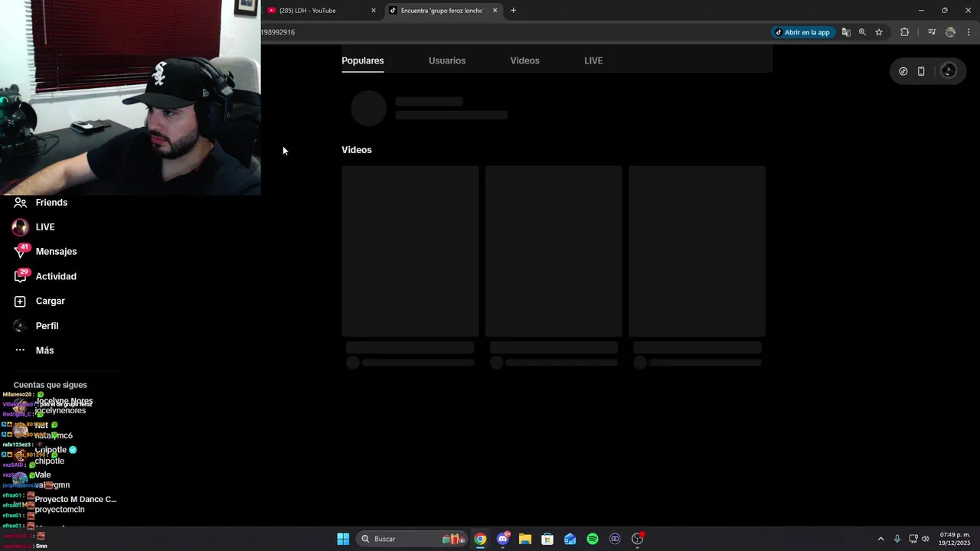Screen dimensions: 980x551
Task: Switch to the LIVE results tab
Action: pyautogui.click(x=593, y=60)
